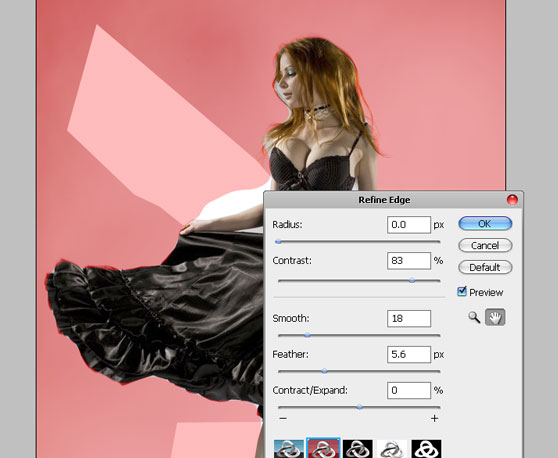This screenshot has width=558, height=458.
Task: Click the Radius label
Action: tap(287, 225)
